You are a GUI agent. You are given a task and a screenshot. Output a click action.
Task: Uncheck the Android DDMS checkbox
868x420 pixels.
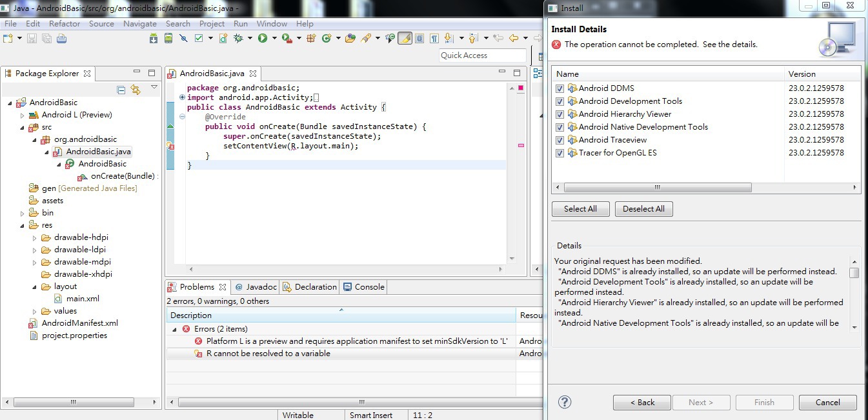(x=560, y=88)
